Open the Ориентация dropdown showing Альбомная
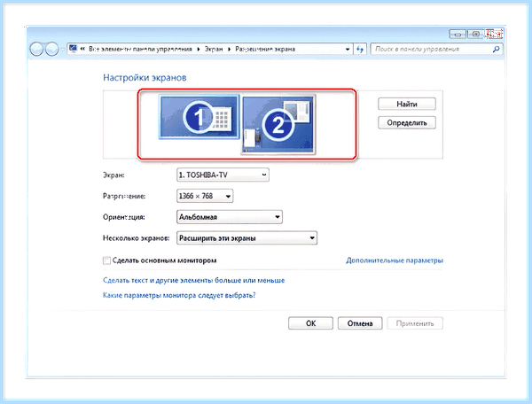This screenshot has width=532, height=404. pyautogui.click(x=230, y=217)
